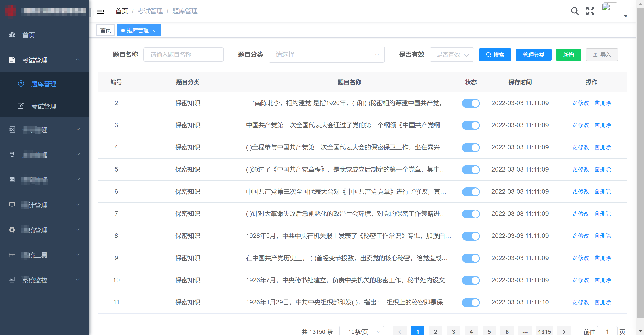This screenshot has width=644, height=335.
Task: Click the chart screen icon for 计管理
Action: point(12,205)
